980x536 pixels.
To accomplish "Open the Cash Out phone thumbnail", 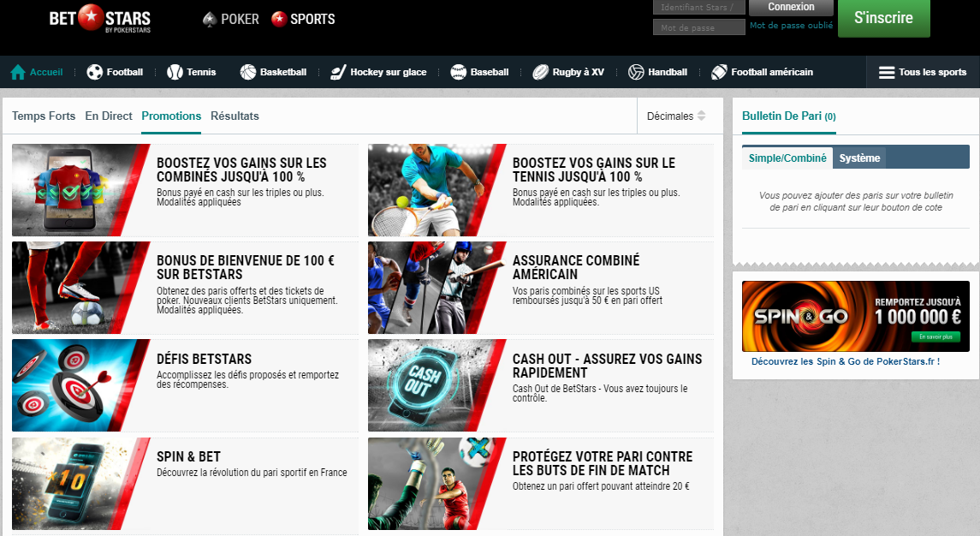I will 437,385.
